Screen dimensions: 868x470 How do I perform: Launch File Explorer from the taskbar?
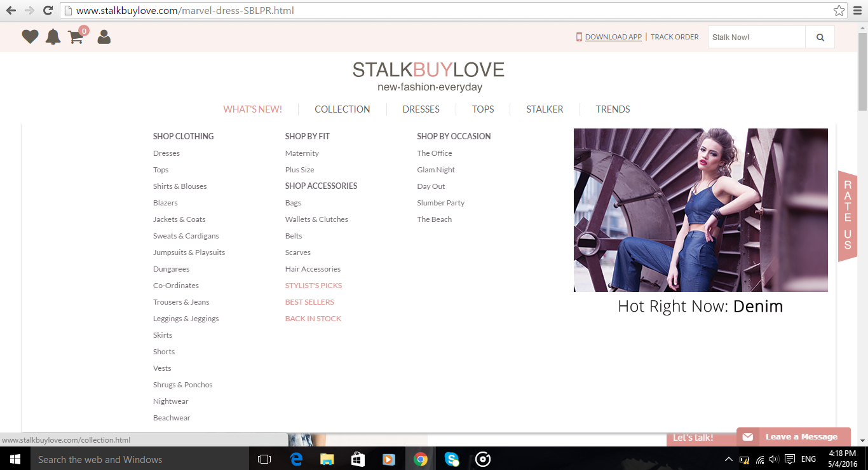tap(327, 459)
